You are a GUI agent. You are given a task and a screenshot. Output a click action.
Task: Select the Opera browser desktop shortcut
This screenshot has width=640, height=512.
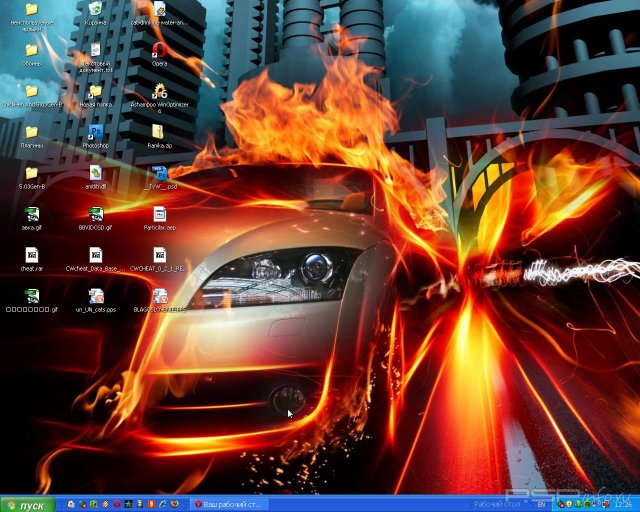159,50
